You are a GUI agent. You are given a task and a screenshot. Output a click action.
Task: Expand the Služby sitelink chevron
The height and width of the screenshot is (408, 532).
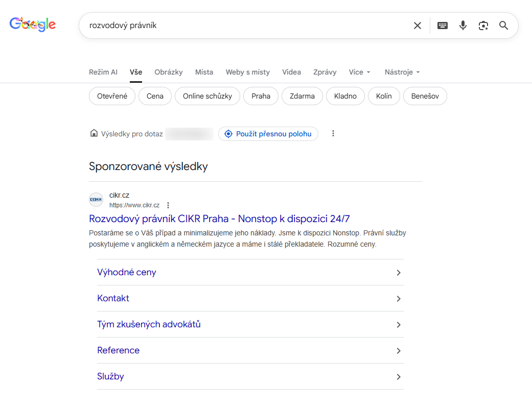(x=398, y=376)
